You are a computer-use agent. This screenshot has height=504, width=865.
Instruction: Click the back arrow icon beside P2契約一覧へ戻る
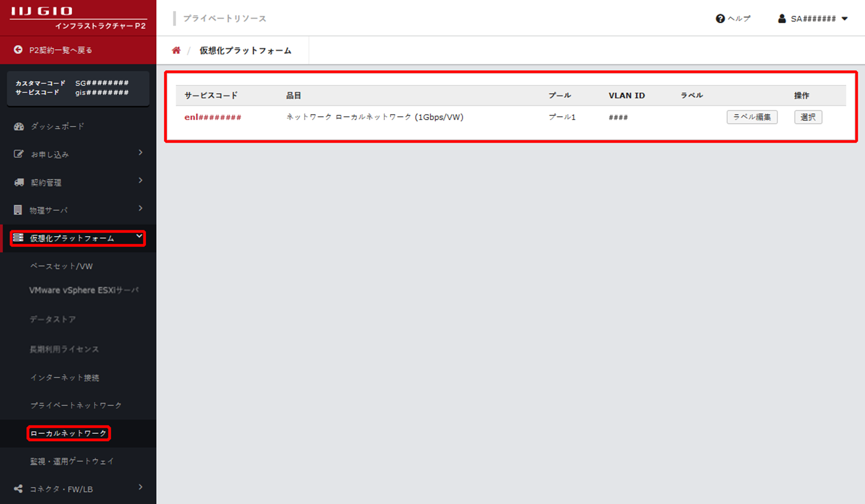click(x=18, y=50)
